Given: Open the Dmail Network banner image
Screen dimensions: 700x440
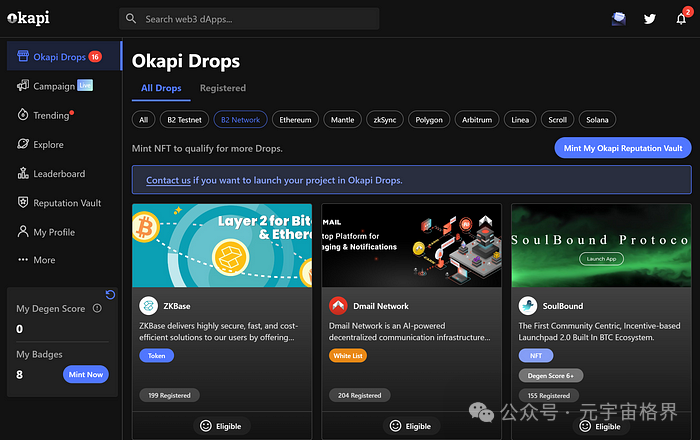Looking at the screenshot, I should [x=412, y=245].
